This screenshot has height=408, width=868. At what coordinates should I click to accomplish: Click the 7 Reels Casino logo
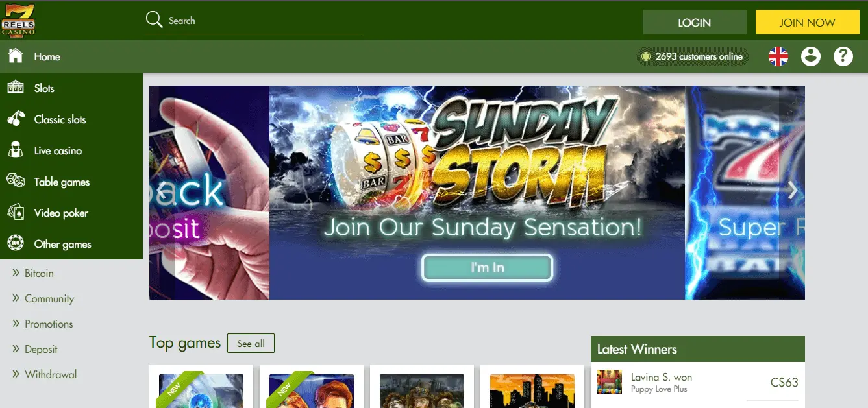tap(18, 20)
